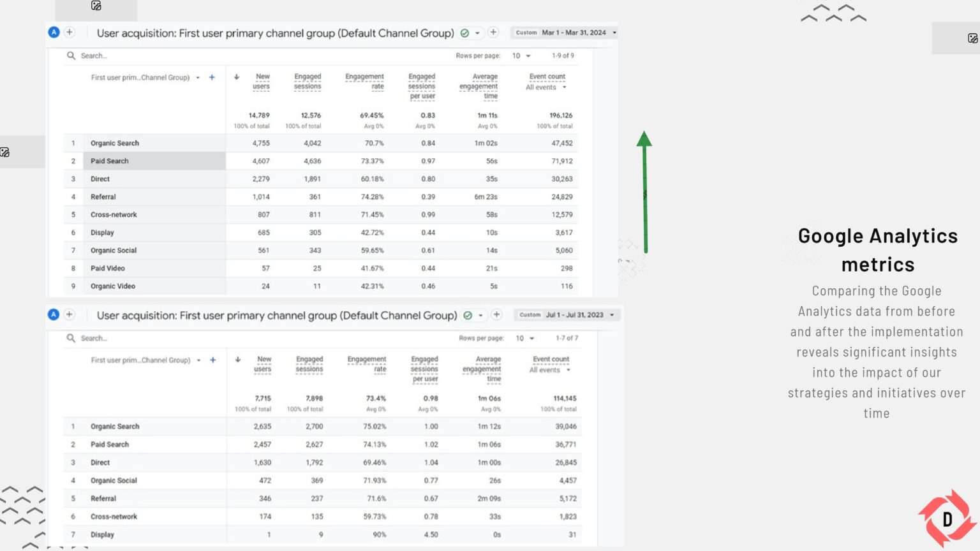Click the plus icon left of the Jul 2023 date range
The image size is (980, 551).
tap(496, 314)
